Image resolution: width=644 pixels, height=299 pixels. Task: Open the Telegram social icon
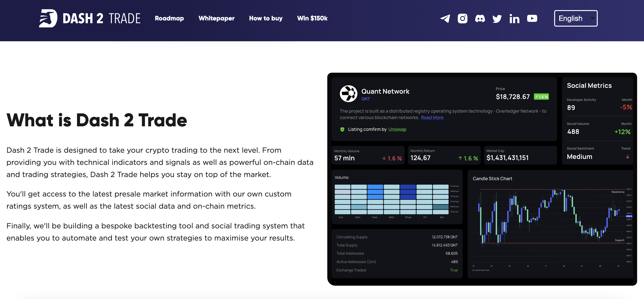point(445,19)
